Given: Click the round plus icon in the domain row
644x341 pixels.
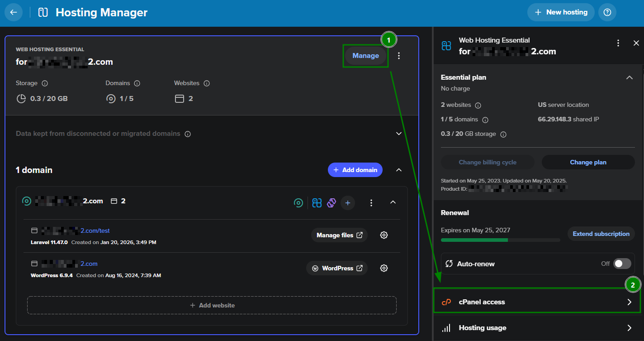Looking at the screenshot, I should 348,203.
